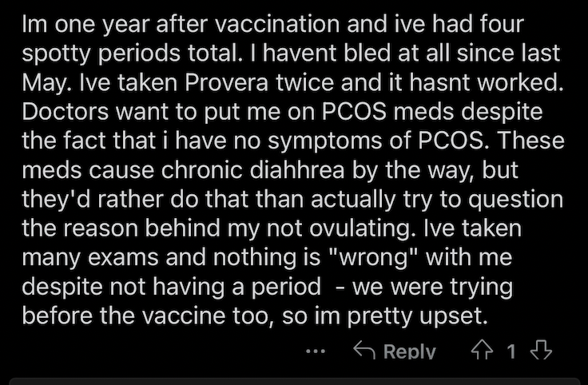The width and height of the screenshot is (588, 385).
Task: Click the gray card edge below comment
Action: tap(294, 381)
